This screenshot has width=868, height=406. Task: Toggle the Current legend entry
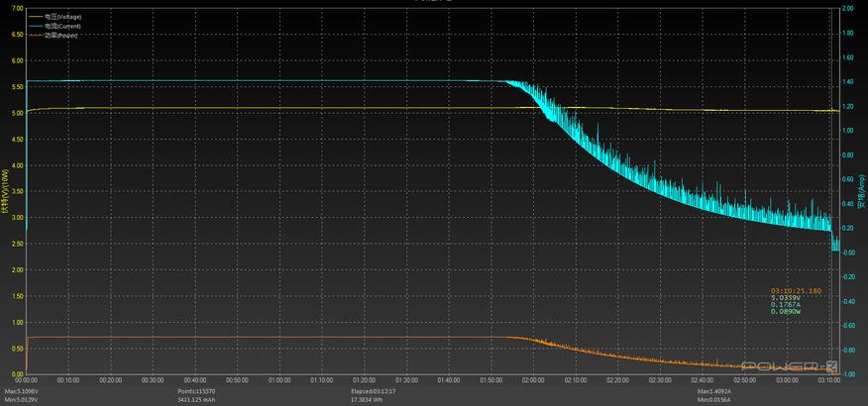62,27
